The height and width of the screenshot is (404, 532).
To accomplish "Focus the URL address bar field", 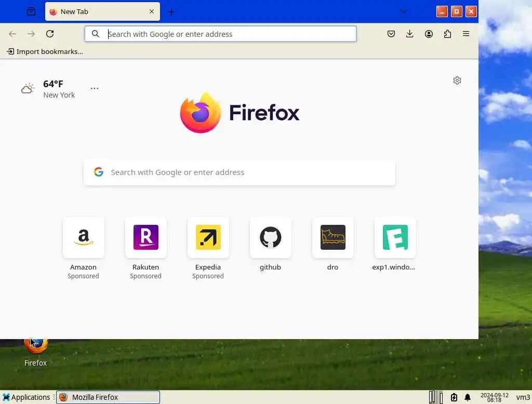I will pos(220,34).
